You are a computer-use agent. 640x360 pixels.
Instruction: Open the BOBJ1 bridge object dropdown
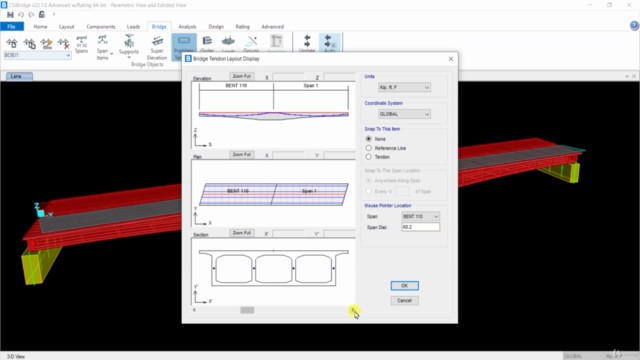(x=37, y=55)
